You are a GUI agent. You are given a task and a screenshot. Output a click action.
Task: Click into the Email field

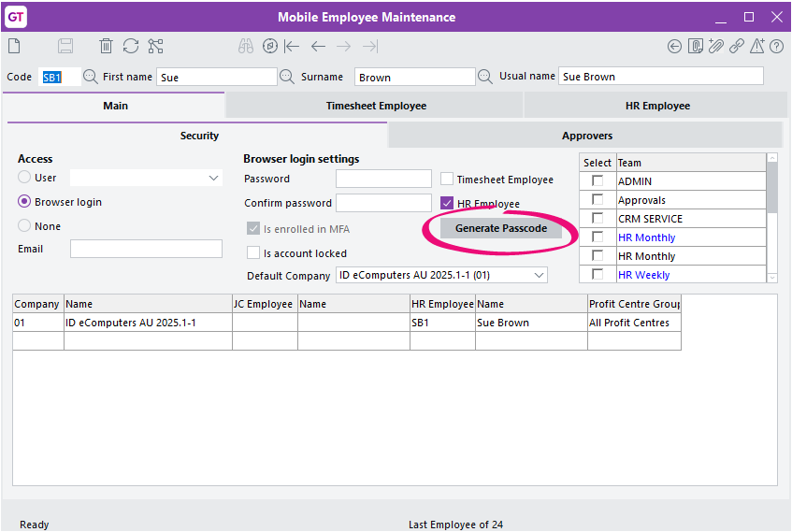tap(146, 249)
